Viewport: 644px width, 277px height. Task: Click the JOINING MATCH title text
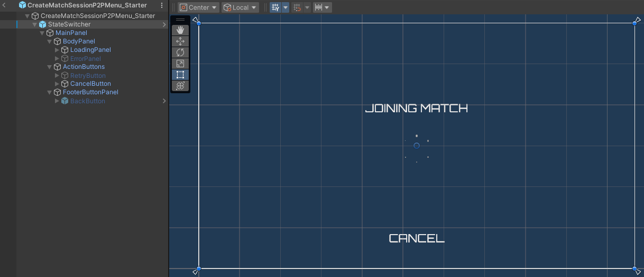coord(417,108)
